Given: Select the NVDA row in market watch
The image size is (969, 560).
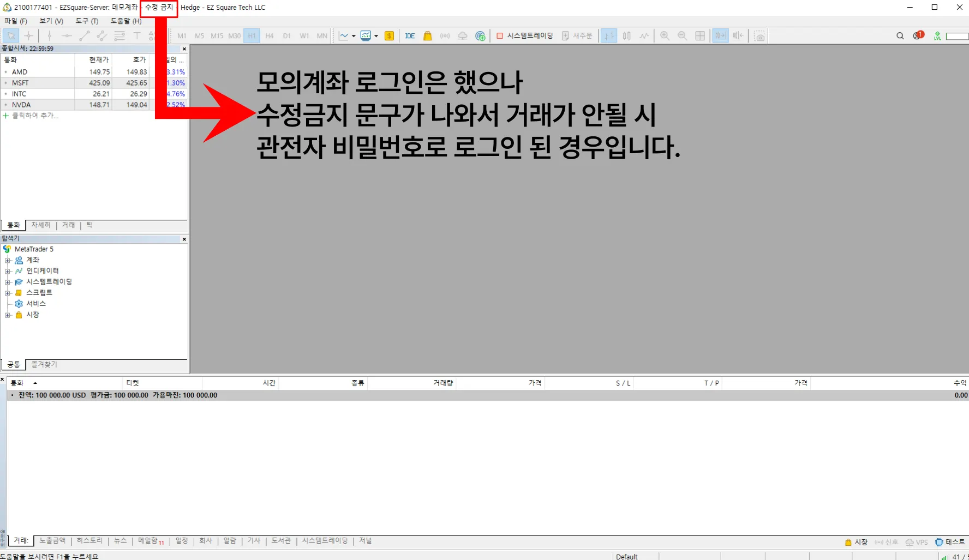Looking at the screenshot, I should tap(94, 105).
